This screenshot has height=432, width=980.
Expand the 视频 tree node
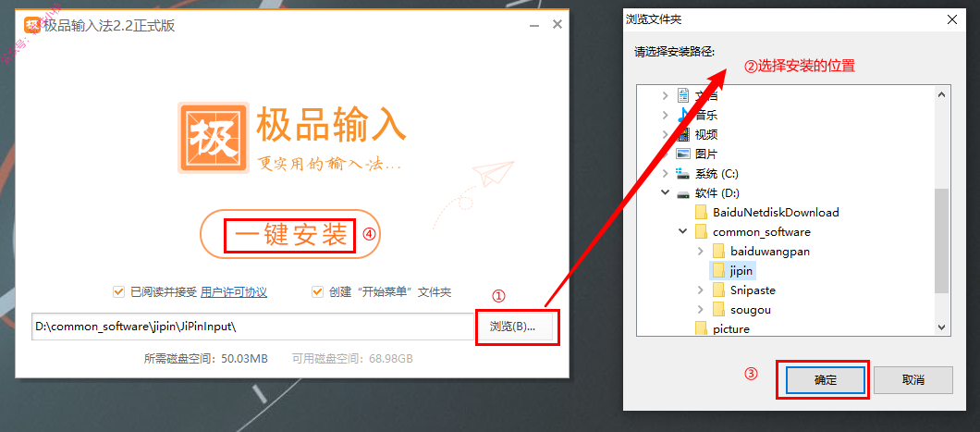(x=665, y=134)
